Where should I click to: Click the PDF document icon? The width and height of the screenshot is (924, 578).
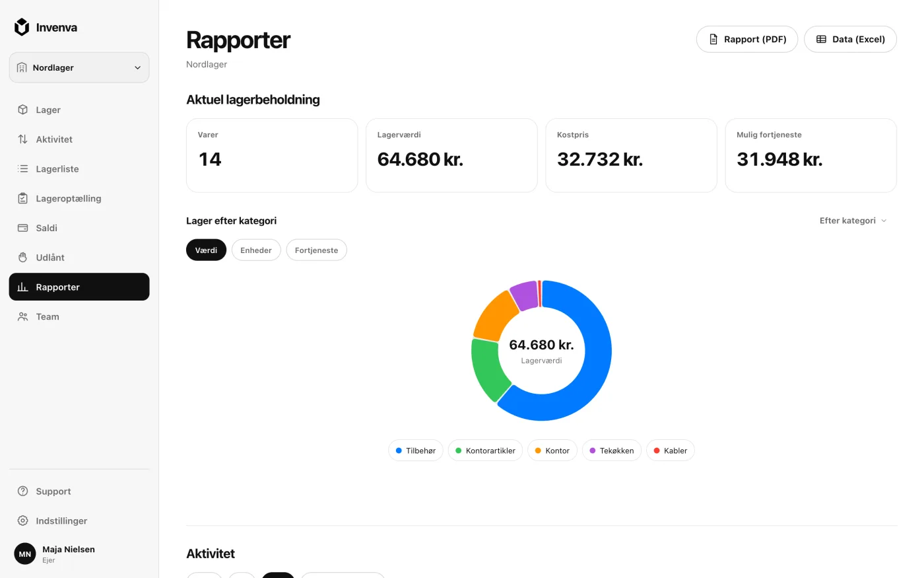[x=713, y=40]
